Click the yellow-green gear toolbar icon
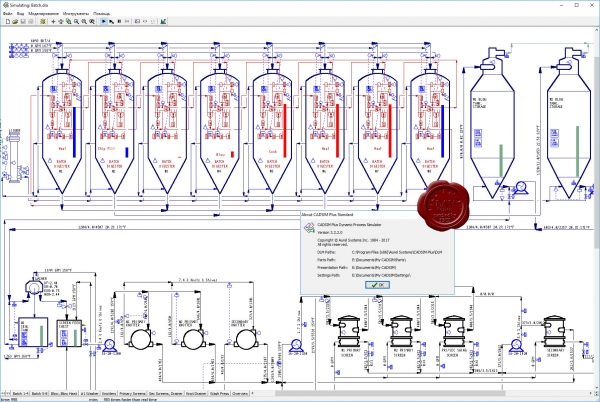This screenshot has width=600, height=402. pyautogui.click(x=43, y=22)
